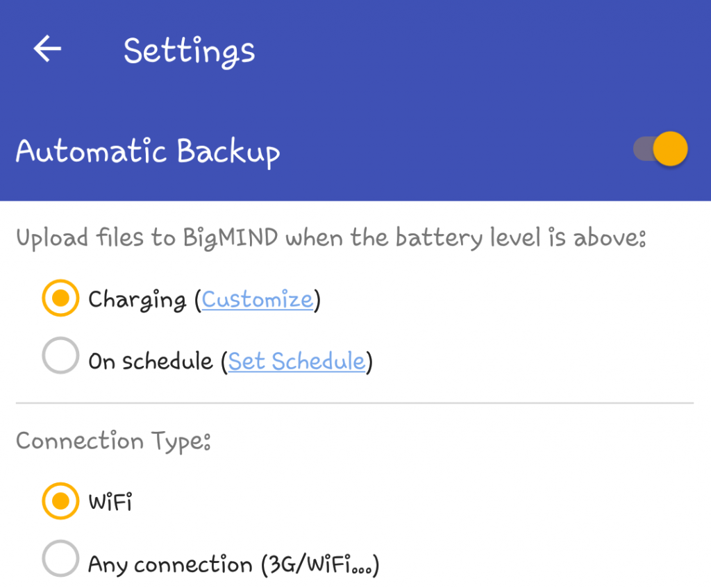Select the Charging radio button
711x588 pixels.
pos(60,299)
